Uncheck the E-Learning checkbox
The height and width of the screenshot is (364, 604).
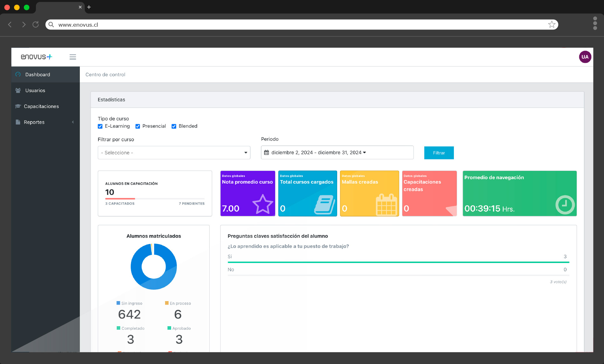tap(100, 126)
